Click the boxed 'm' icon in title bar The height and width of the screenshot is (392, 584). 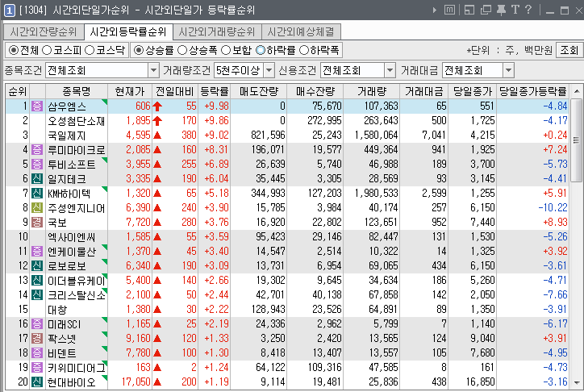(x=449, y=10)
